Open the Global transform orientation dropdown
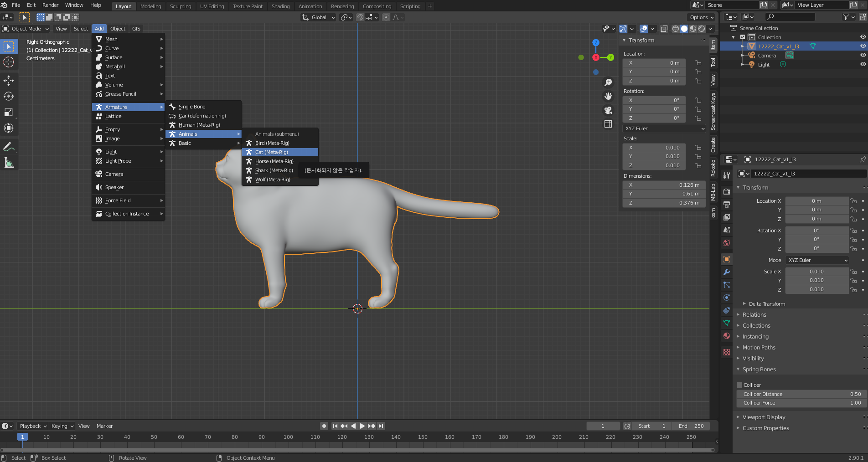Image resolution: width=868 pixels, height=462 pixels. point(318,17)
